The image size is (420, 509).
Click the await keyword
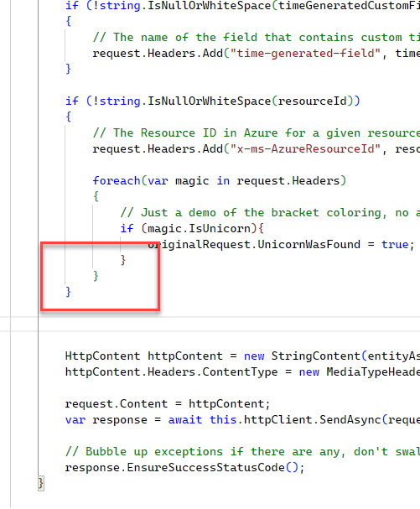pyautogui.click(x=185, y=420)
